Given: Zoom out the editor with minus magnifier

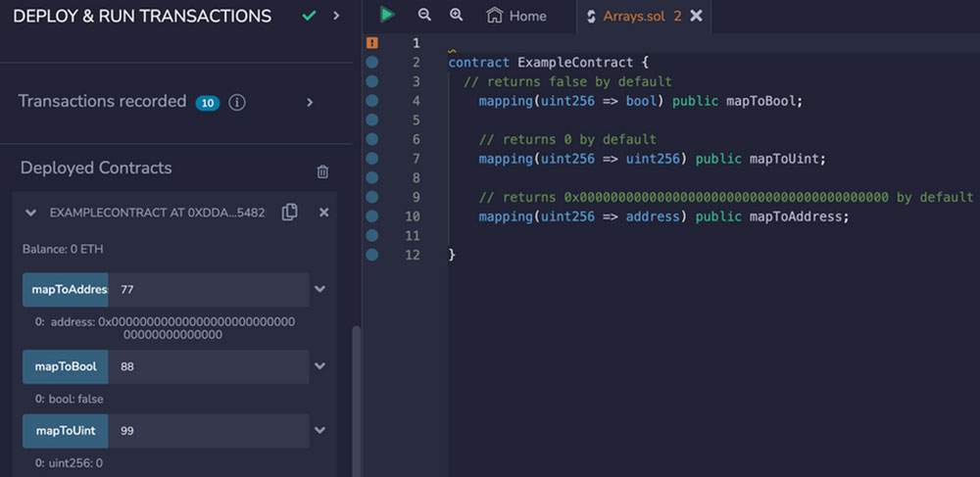Looking at the screenshot, I should [x=424, y=15].
